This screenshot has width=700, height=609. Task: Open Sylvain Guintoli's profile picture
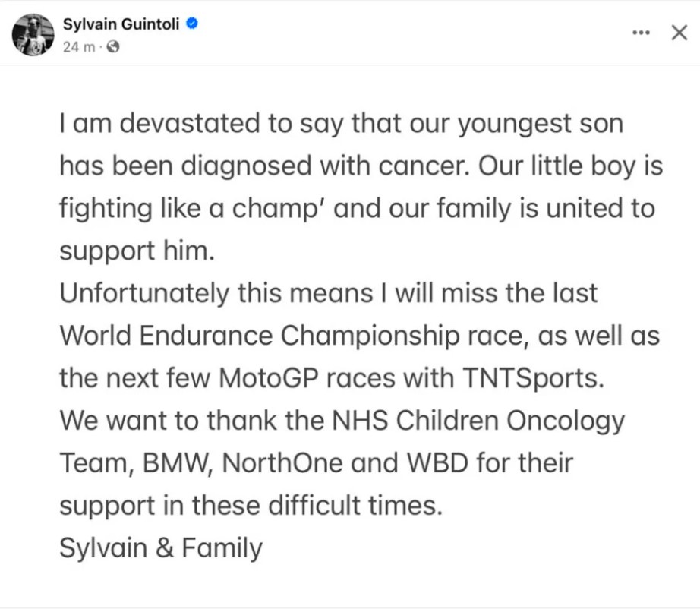tap(33, 35)
